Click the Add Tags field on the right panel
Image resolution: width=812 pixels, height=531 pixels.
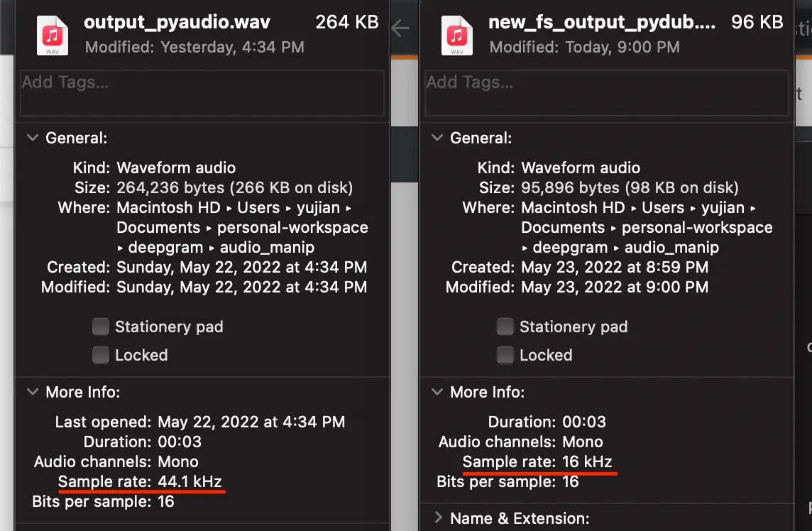[x=606, y=92]
